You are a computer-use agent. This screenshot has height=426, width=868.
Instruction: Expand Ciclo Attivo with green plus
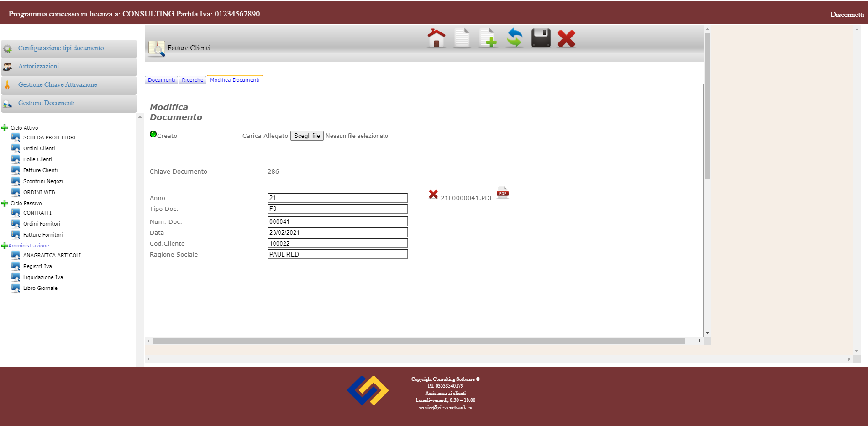point(5,128)
